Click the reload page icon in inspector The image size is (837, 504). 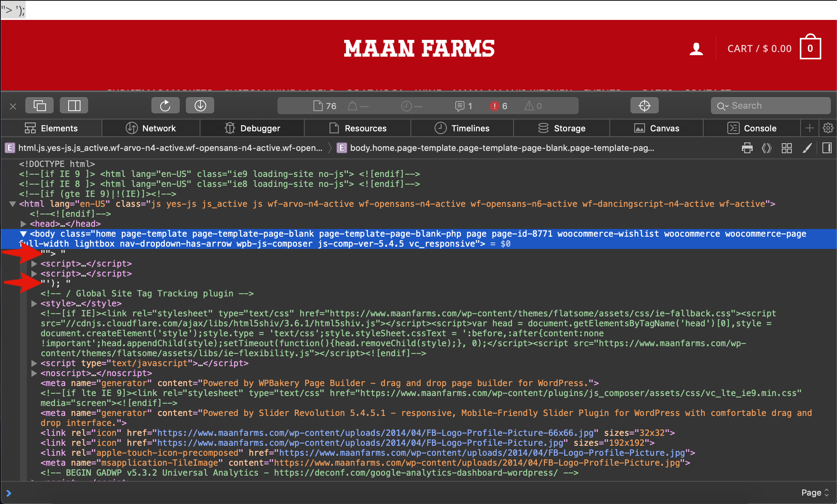click(165, 106)
